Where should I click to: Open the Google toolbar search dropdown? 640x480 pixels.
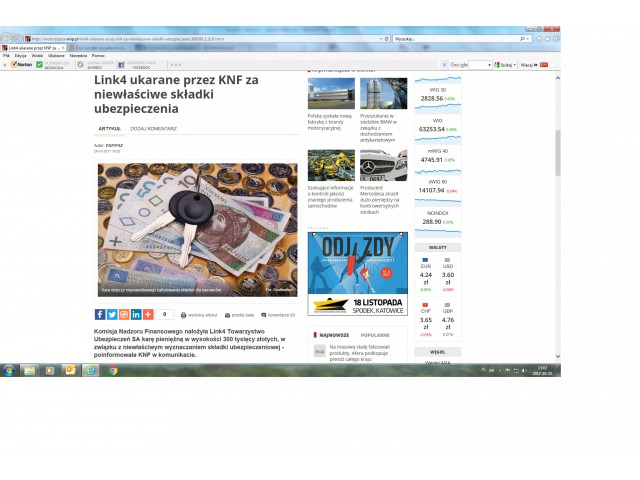[489, 64]
